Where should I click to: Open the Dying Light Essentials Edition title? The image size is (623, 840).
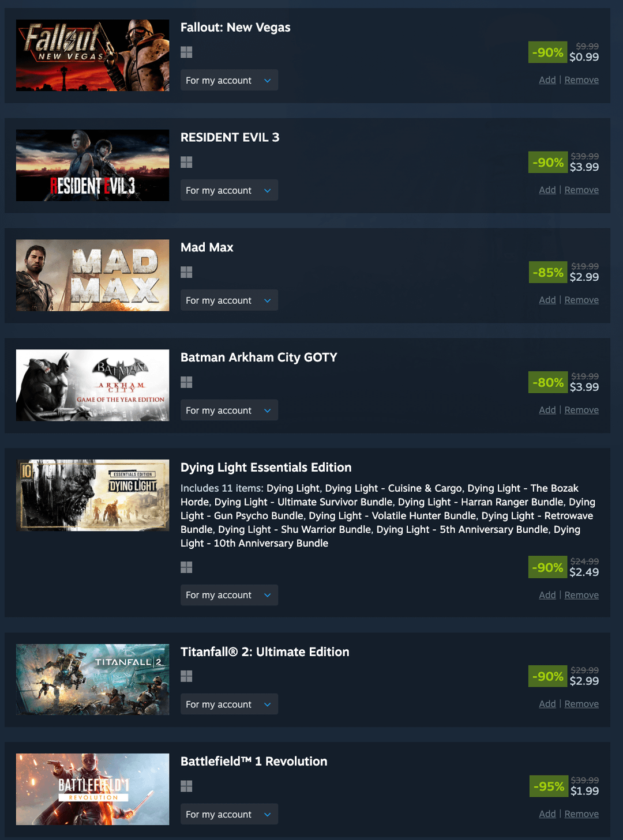[266, 468]
